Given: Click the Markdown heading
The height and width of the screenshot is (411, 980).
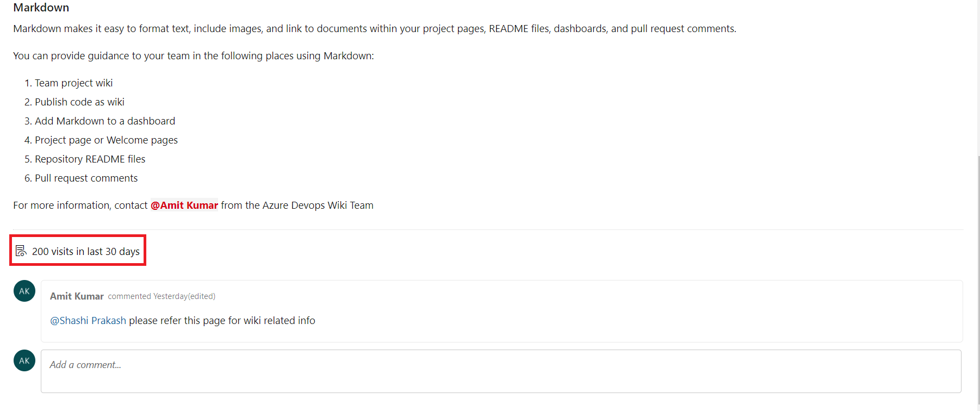Looking at the screenshot, I should (x=41, y=8).
